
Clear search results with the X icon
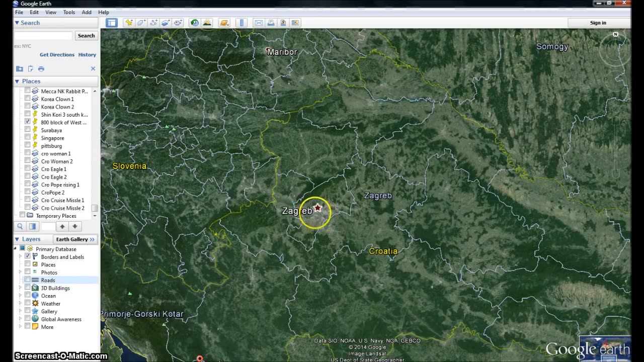[93, 69]
